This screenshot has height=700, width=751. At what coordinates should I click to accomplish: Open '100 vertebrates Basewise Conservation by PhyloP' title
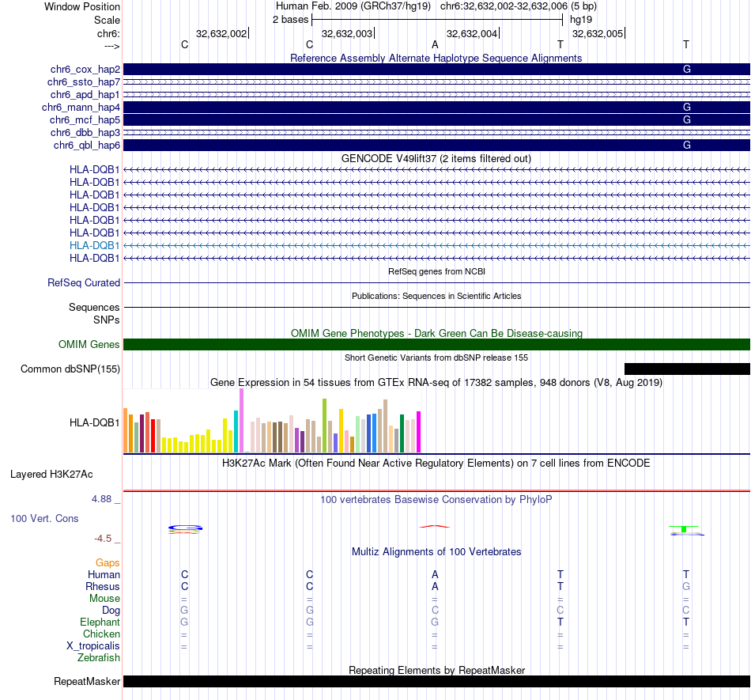[x=436, y=499]
